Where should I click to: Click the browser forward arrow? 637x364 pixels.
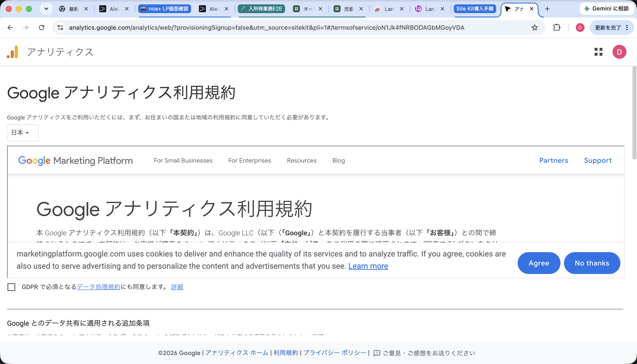[x=26, y=28]
